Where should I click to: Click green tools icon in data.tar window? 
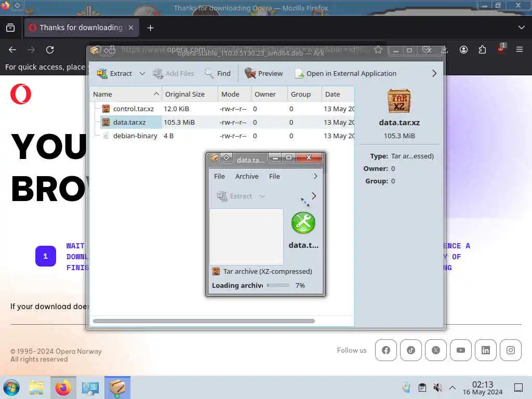coord(303,223)
